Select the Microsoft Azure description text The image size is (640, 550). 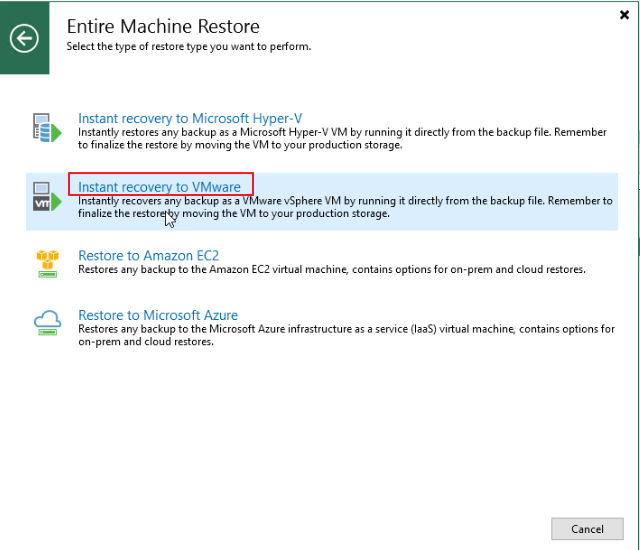coord(346,335)
